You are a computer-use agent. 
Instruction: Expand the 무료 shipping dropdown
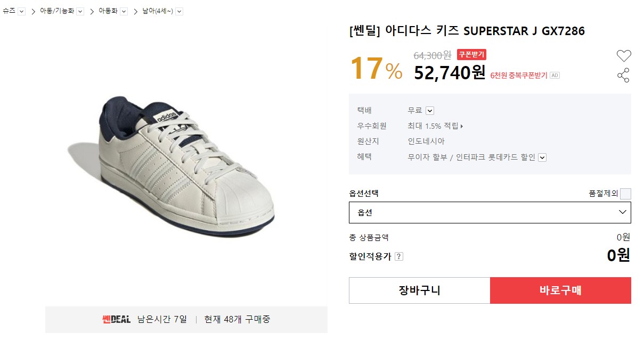point(430,111)
